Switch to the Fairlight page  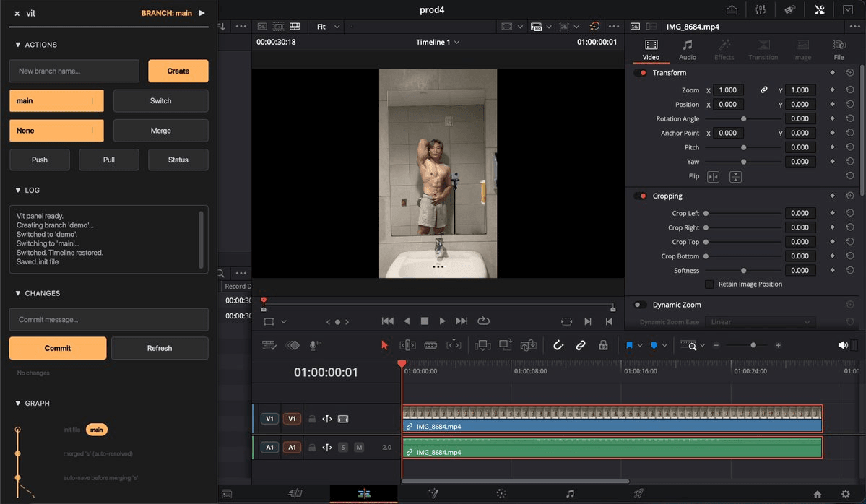point(570,493)
